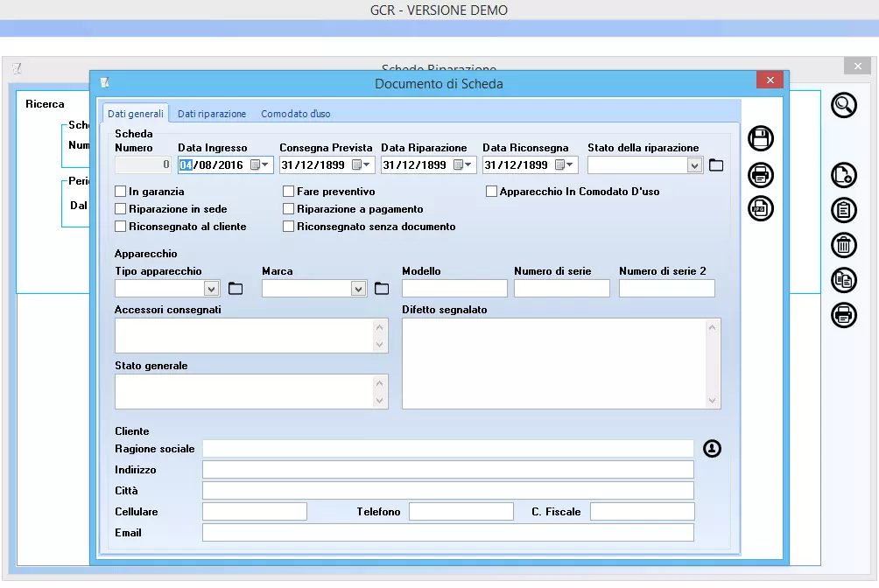This screenshot has height=588, width=879.
Task: Click the Email input field
Action: click(448, 533)
